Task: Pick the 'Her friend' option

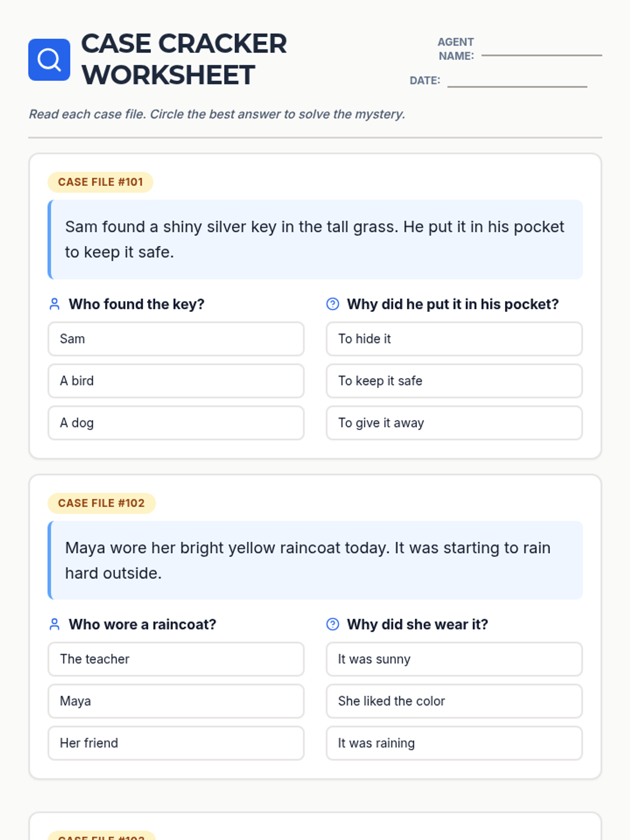Action: (x=176, y=743)
